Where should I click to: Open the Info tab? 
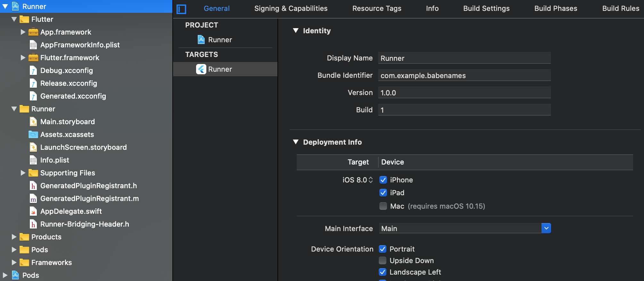(432, 9)
